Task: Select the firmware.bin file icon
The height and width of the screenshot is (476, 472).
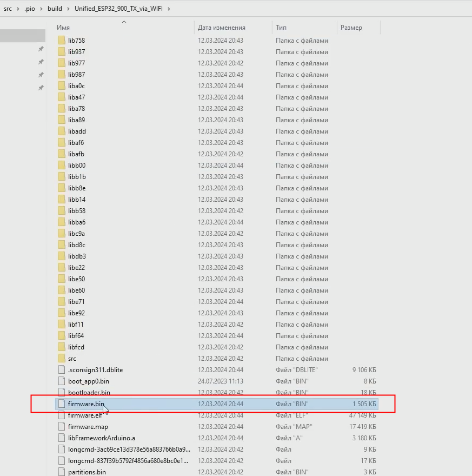Action: coord(62,404)
